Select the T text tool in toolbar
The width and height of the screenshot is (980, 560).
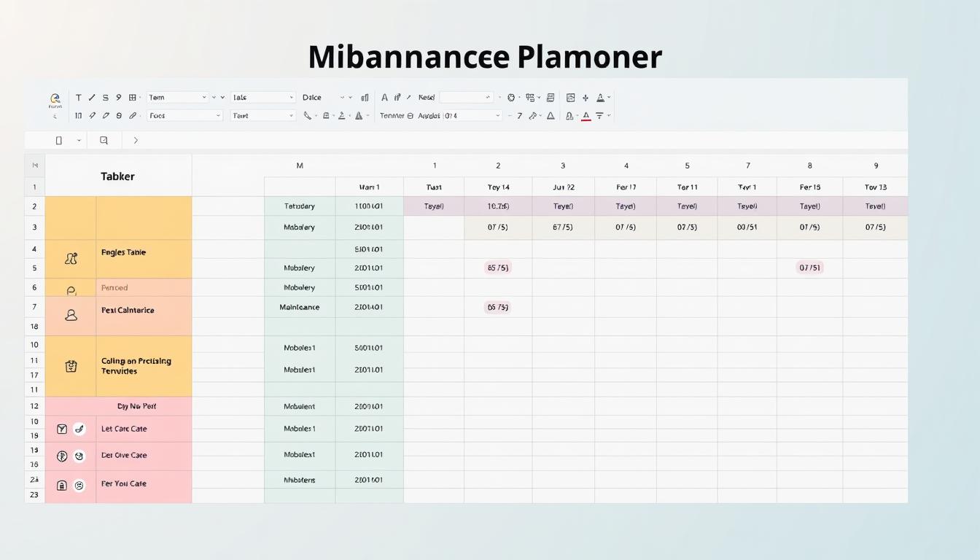[78, 97]
